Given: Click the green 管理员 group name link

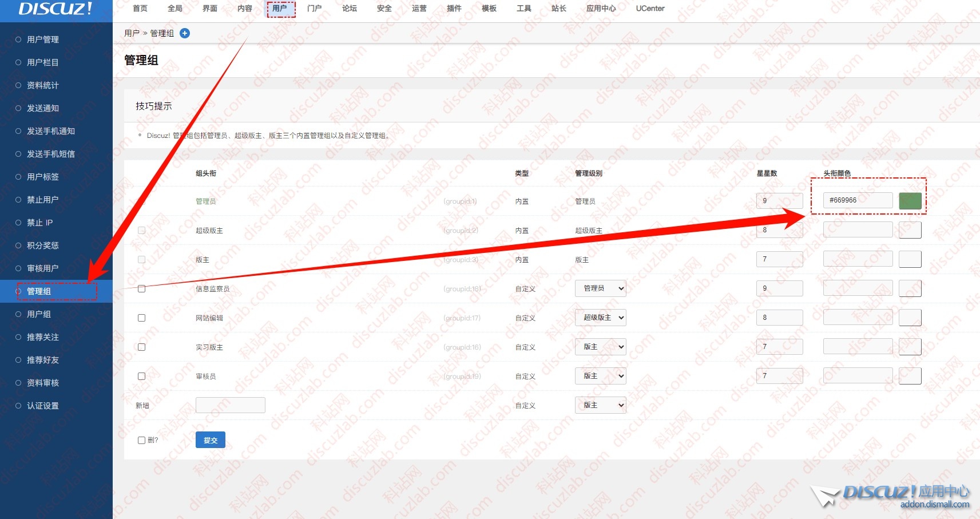Looking at the screenshot, I should tap(206, 201).
